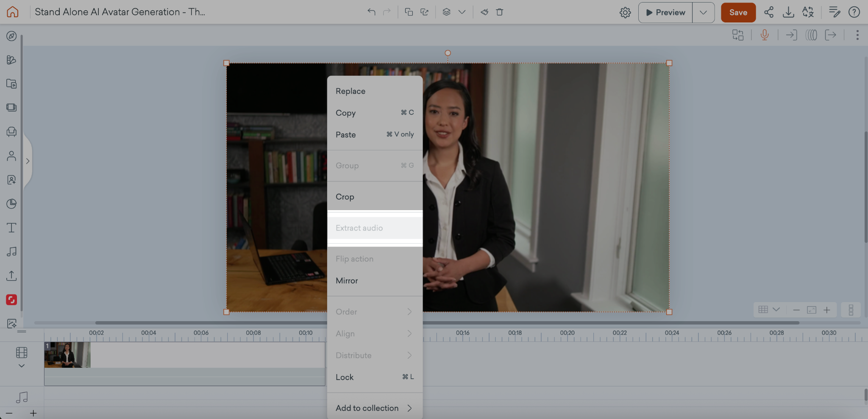Click the download icon in top bar
The height and width of the screenshot is (419, 868).
click(788, 12)
